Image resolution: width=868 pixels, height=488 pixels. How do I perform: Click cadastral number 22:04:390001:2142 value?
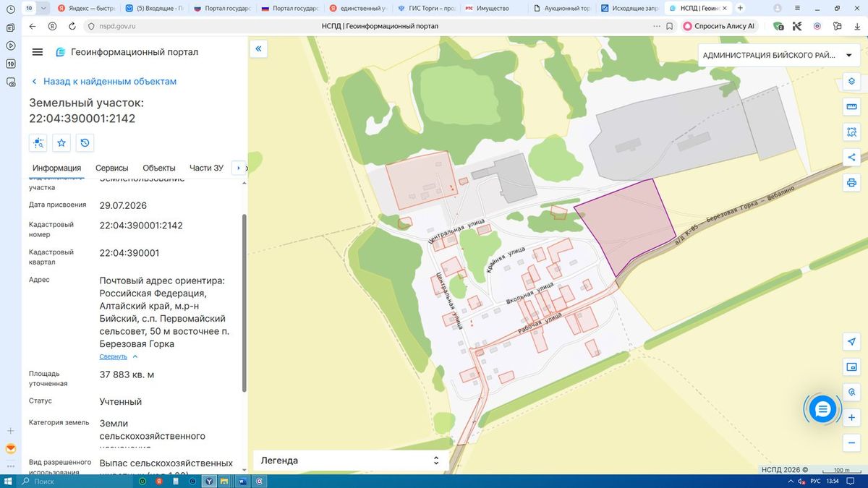(x=141, y=226)
